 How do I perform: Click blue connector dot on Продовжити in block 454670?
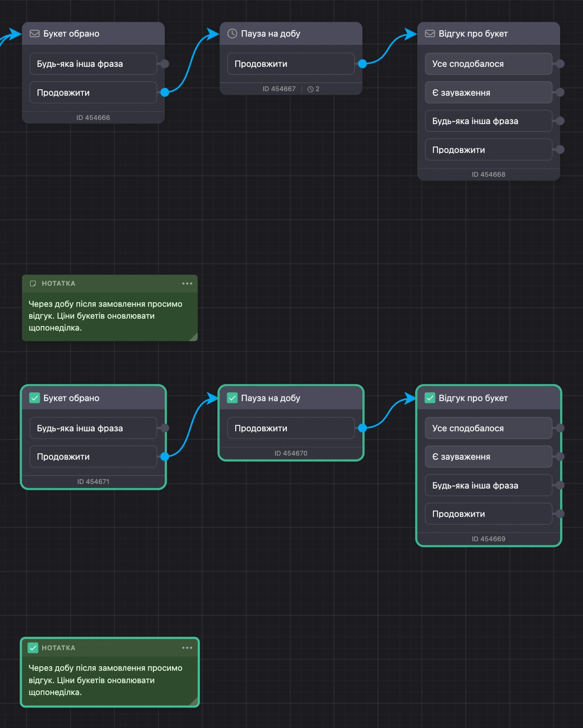362,428
